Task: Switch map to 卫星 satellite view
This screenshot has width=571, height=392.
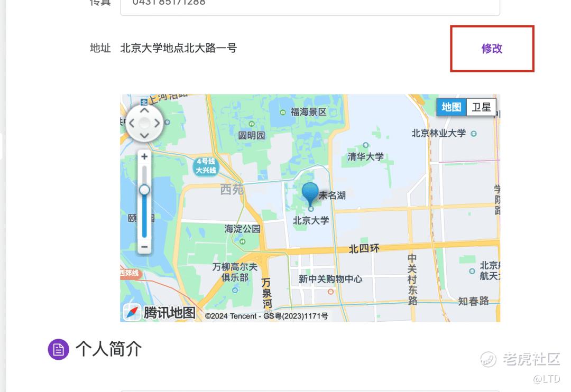Action: (481, 107)
